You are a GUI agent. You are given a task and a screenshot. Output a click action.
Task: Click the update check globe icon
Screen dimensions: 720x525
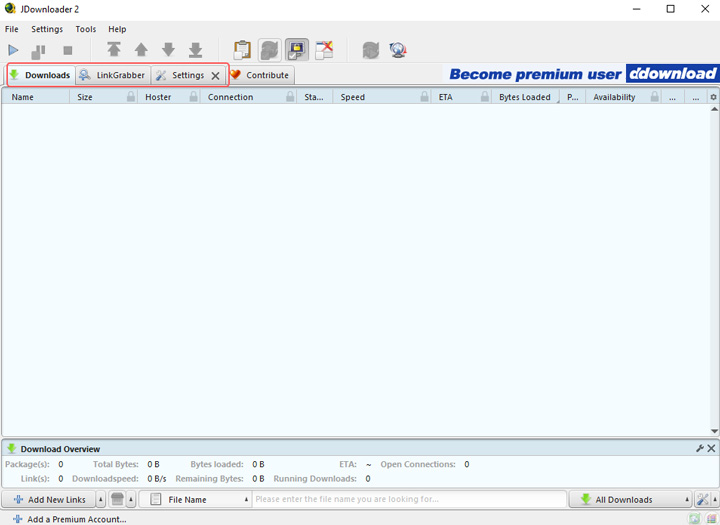[398, 50]
